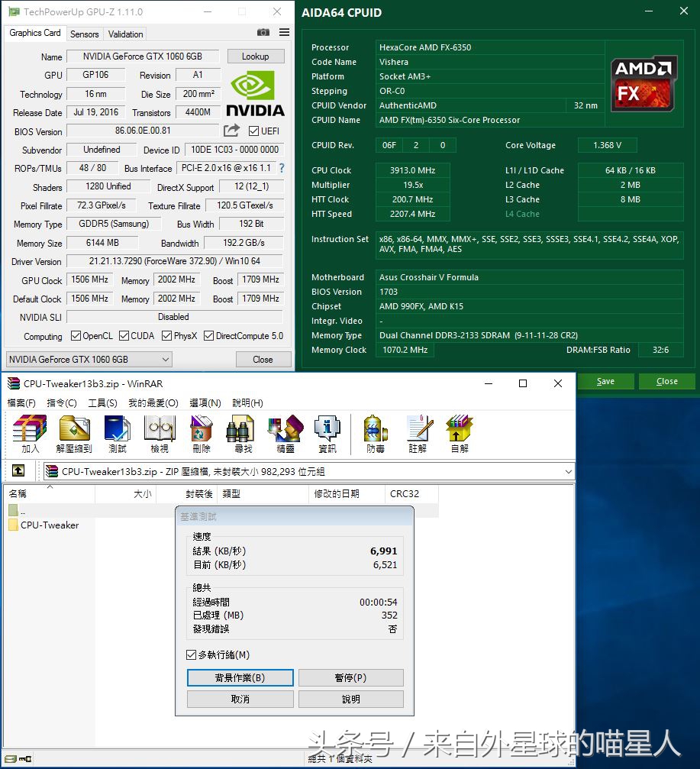This screenshot has height=769, width=700.
Task: Go up one folder level in WinRAR
Action: coord(18,471)
